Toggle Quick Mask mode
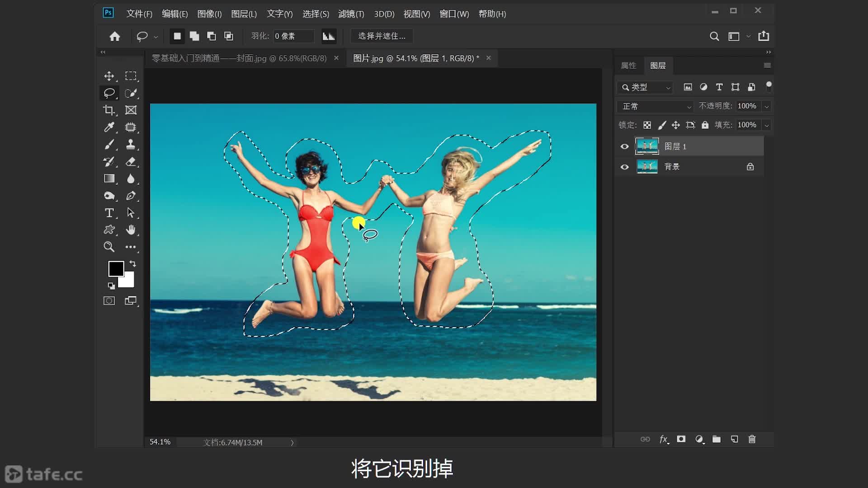This screenshot has width=868, height=488. click(x=109, y=301)
